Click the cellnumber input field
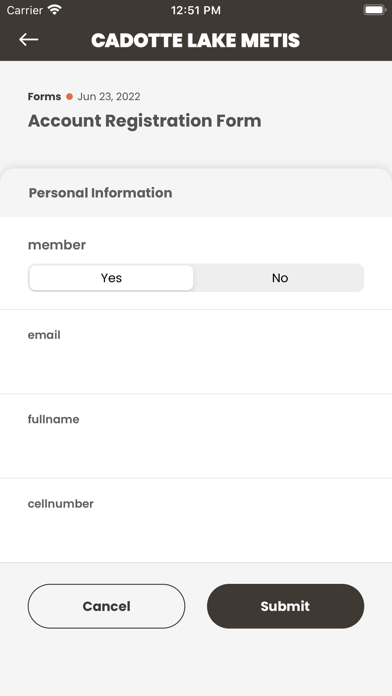392x696 pixels. (x=196, y=521)
